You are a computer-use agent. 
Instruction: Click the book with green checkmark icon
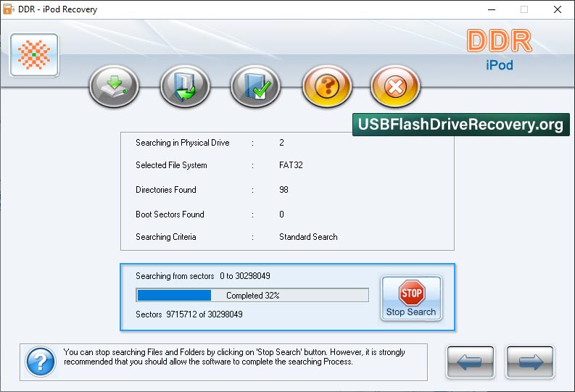(255, 86)
